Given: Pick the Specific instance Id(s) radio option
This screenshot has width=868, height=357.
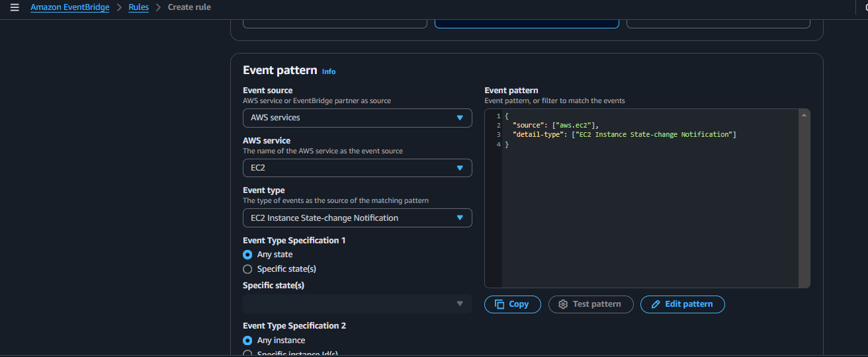Looking at the screenshot, I should (x=247, y=354).
